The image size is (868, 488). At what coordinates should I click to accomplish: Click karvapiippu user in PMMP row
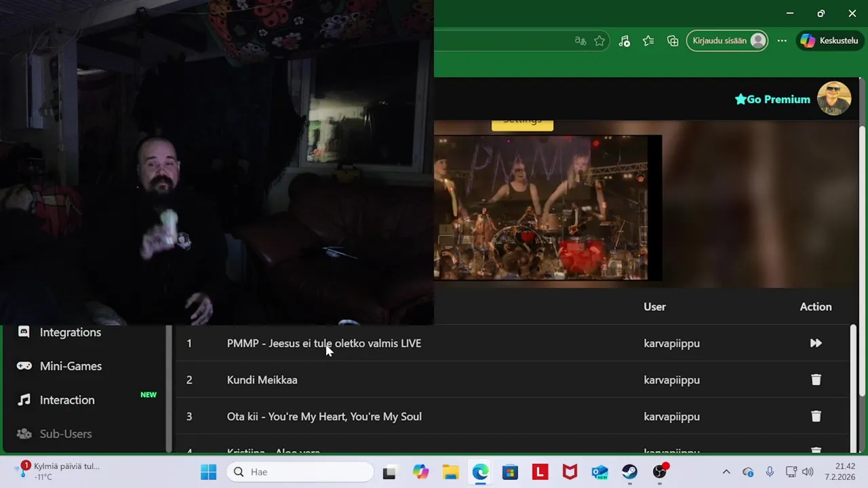click(x=671, y=344)
